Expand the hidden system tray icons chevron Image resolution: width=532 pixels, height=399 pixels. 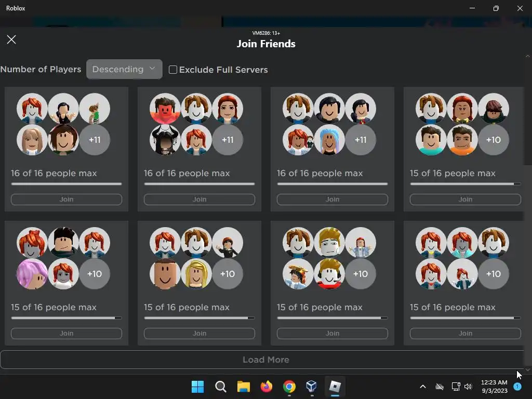pos(423,387)
